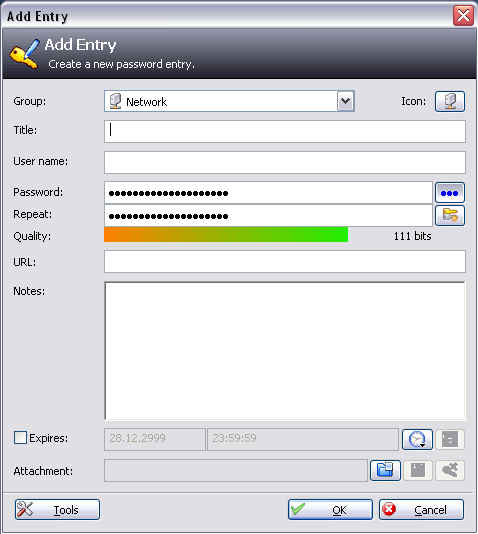Click into the User name field
This screenshot has width=478, height=534.
point(285,162)
